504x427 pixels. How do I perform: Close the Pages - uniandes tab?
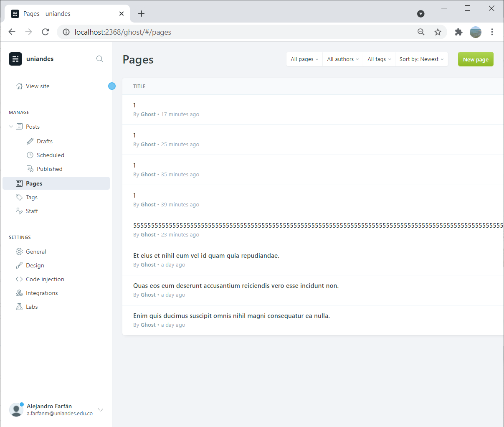click(122, 14)
